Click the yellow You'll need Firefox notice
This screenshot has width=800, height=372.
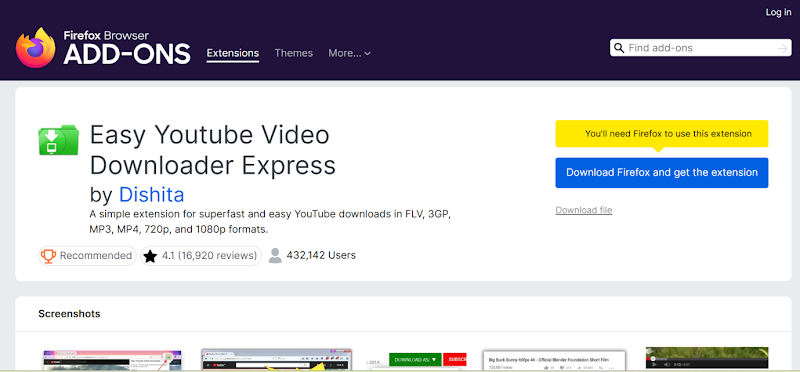click(x=662, y=134)
